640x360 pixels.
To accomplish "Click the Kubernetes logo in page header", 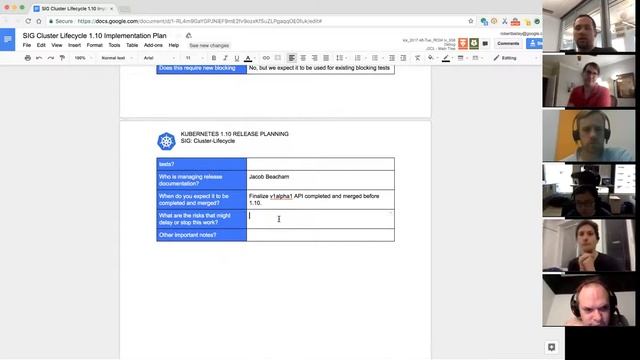I will 166,141.
